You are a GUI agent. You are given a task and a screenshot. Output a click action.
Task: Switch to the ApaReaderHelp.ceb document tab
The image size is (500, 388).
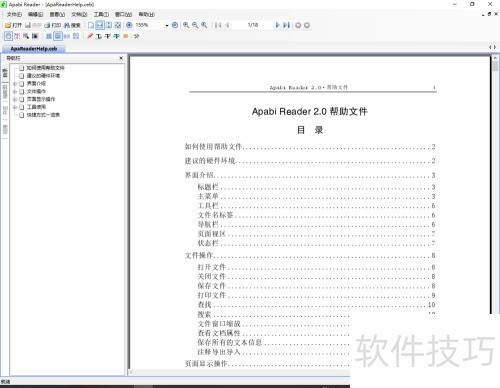(x=34, y=49)
